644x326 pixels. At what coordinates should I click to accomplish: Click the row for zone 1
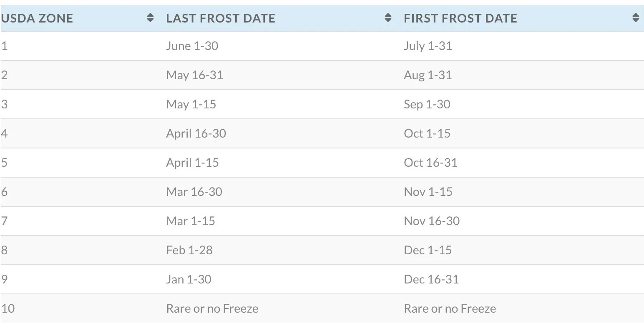[167, 46]
